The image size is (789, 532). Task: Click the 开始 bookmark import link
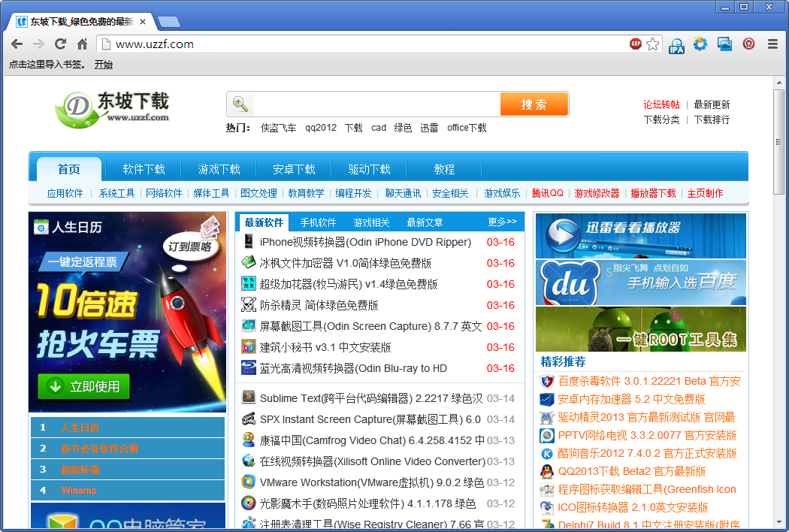tap(104, 65)
